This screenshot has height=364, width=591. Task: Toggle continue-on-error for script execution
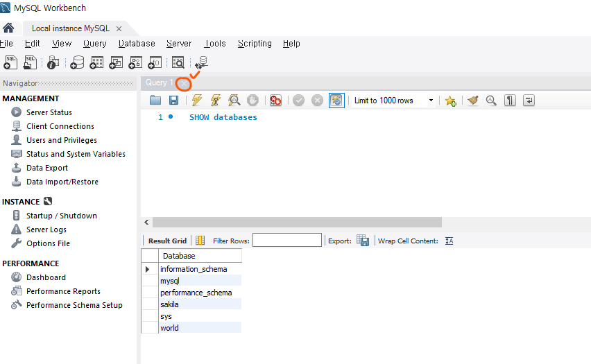point(275,101)
